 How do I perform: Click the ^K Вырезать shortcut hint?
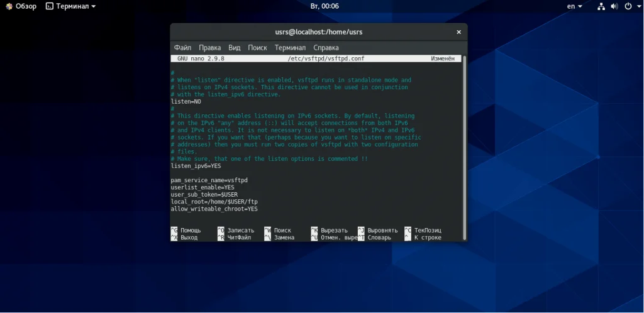coord(330,231)
